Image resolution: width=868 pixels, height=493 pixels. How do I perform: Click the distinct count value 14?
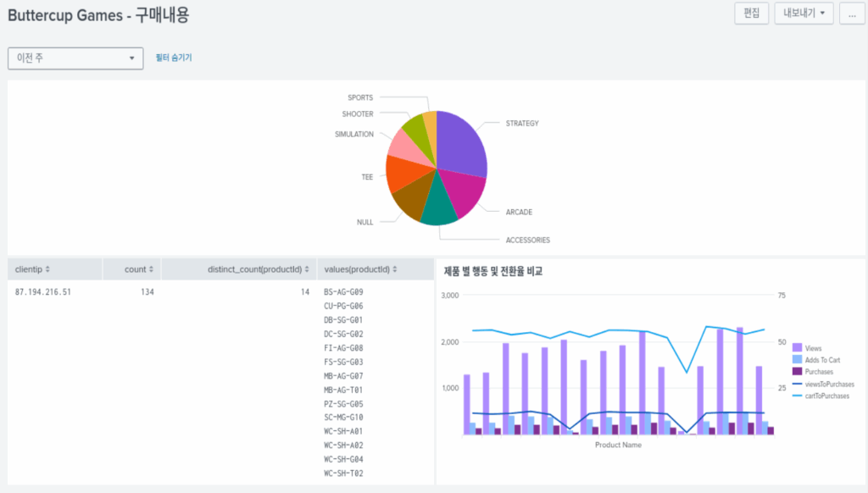(305, 291)
